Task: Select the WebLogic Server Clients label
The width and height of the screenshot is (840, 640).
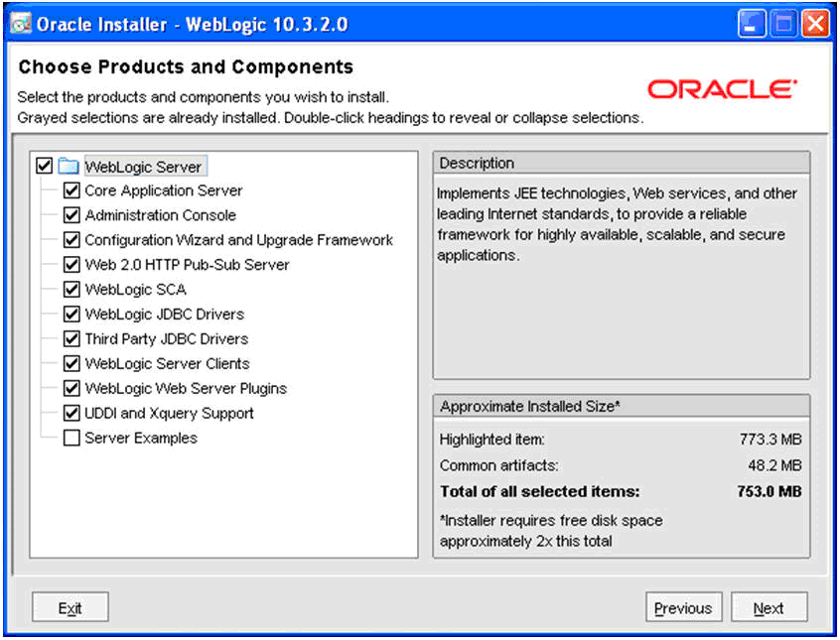Action: 167,363
